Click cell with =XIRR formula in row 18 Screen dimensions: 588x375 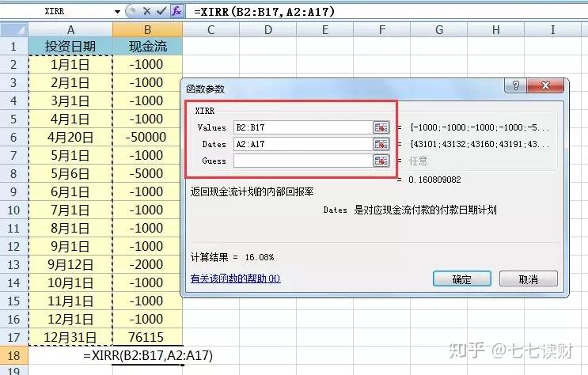(147, 355)
